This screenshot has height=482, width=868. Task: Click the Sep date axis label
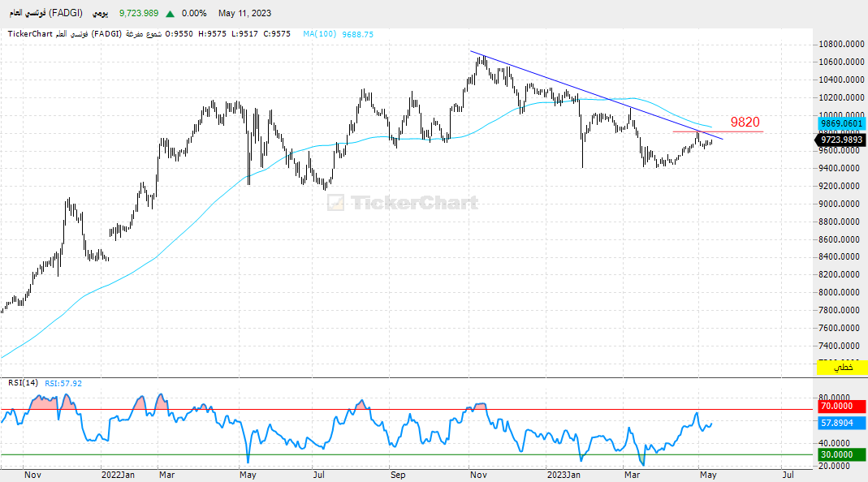click(398, 475)
